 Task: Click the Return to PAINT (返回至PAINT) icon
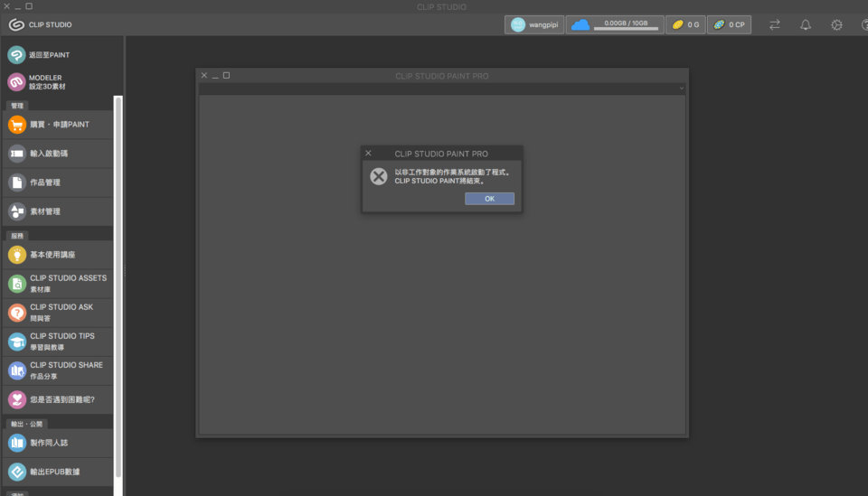click(16, 55)
